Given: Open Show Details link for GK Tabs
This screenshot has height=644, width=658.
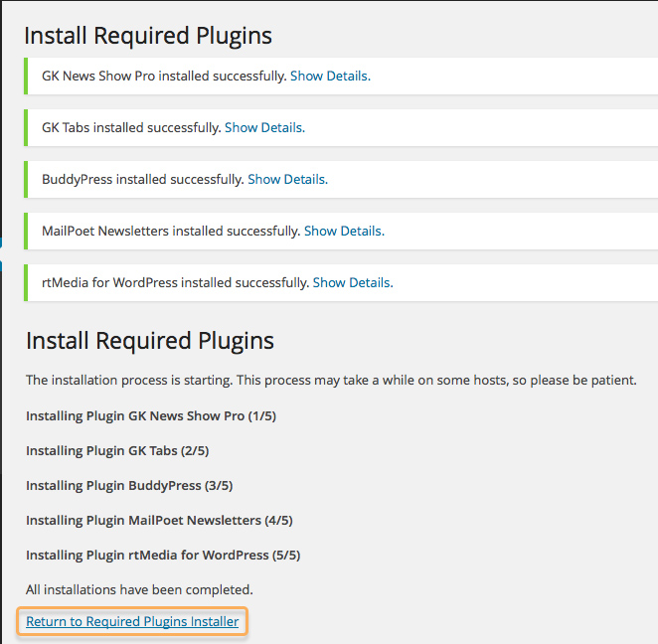Looking at the screenshot, I should (264, 127).
